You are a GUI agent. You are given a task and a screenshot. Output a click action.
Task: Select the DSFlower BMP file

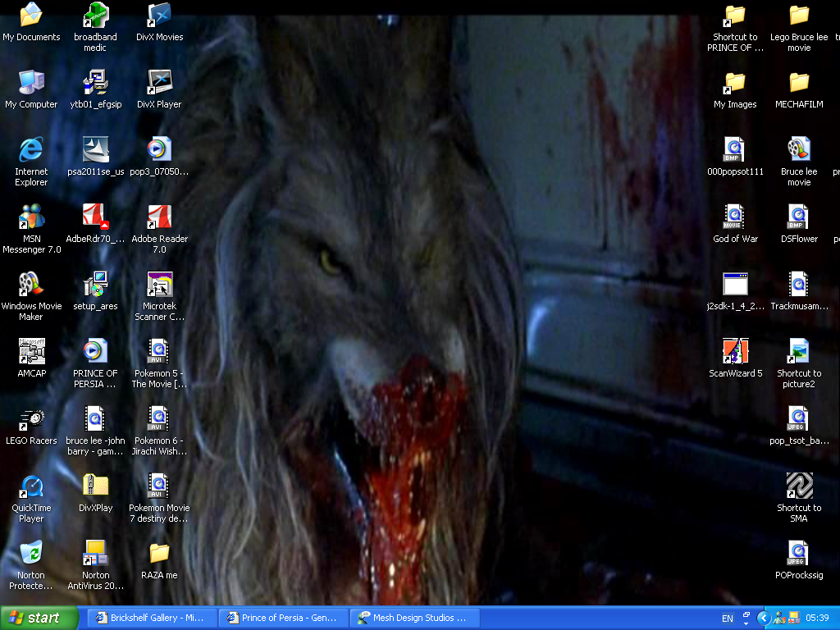pos(799,217)
